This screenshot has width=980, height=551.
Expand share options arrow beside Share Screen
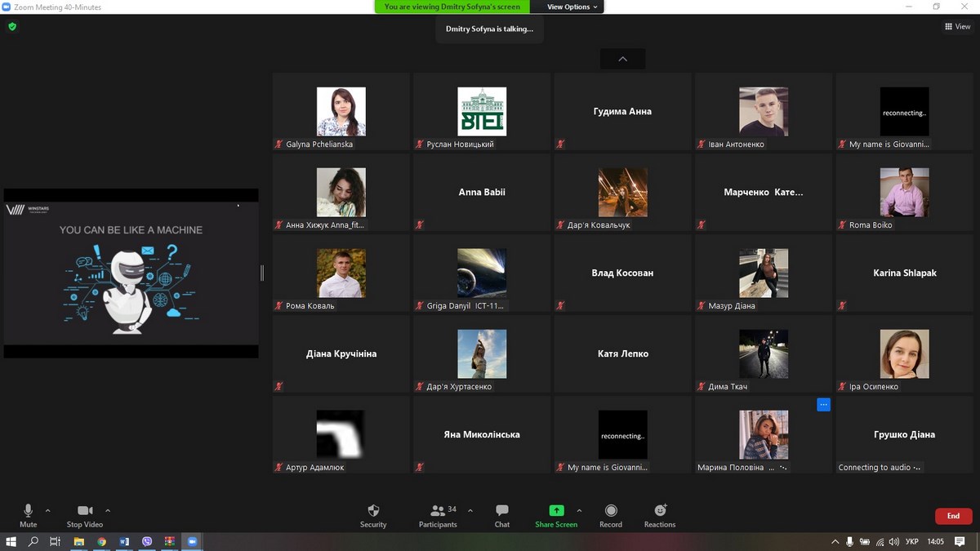coord(580,510)
